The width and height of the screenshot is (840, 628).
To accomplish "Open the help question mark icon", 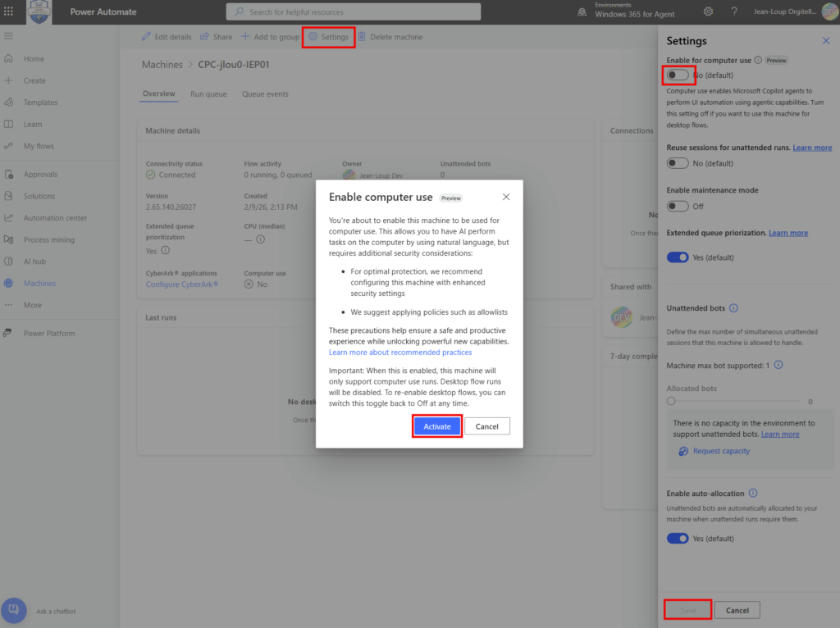I will pos(734,11).
